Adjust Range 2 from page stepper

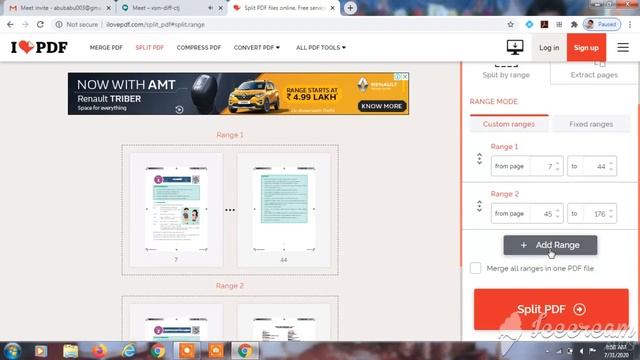coord(558,213)
